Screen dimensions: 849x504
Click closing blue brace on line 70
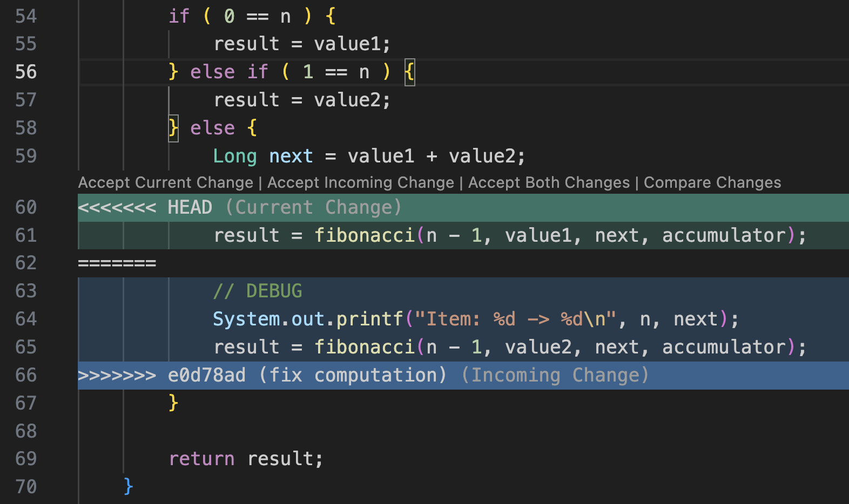[129, 486]
